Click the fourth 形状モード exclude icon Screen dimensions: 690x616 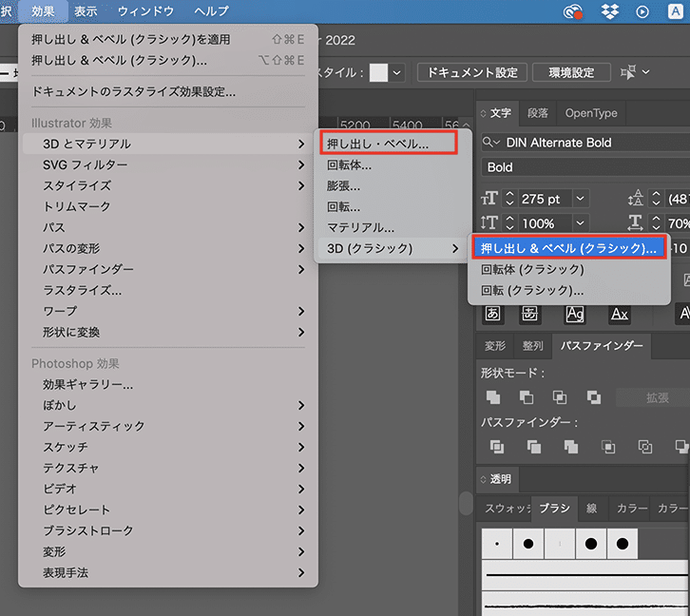coord(594,397)
